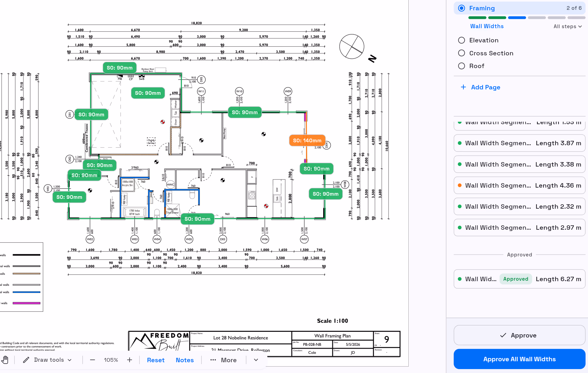The width and height of the screenshot is (588, 373).
Task: Open the Notes panel
Action: click(185, 360)
